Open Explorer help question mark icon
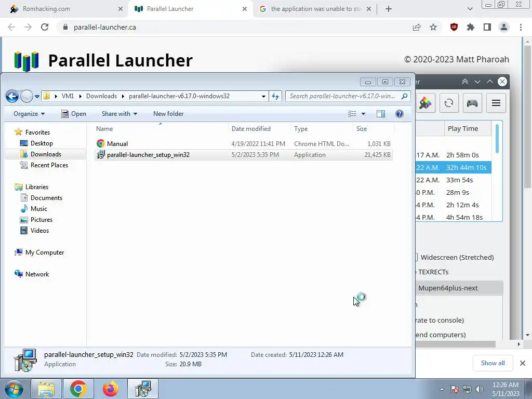Viewport: 532px width, 399px height. [400, 114]
